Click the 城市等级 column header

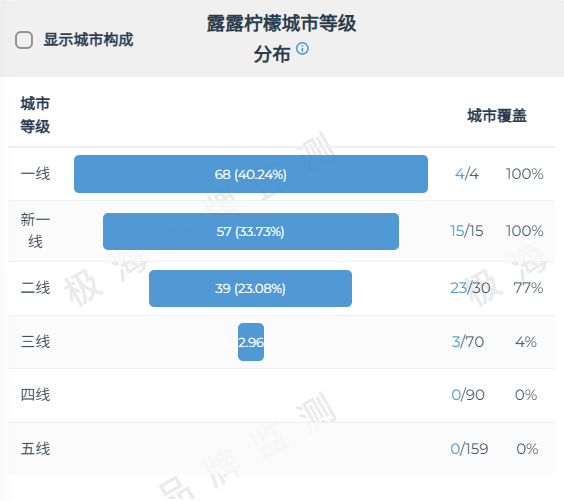click(35, 115)
